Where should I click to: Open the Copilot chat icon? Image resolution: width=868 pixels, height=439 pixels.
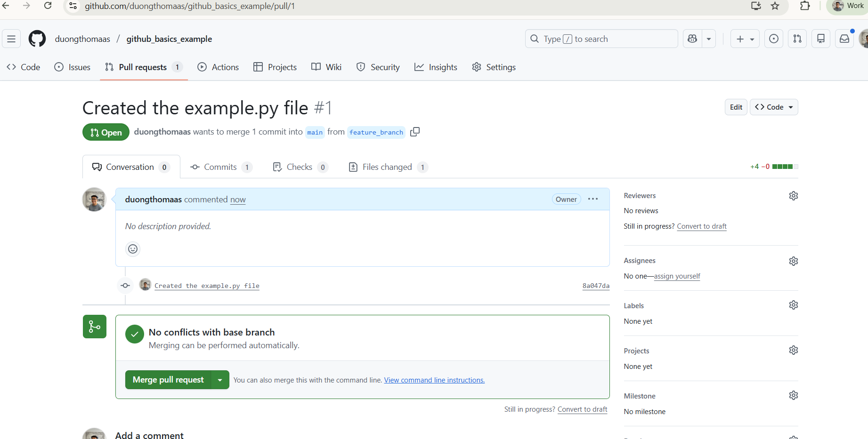point(692,39)
